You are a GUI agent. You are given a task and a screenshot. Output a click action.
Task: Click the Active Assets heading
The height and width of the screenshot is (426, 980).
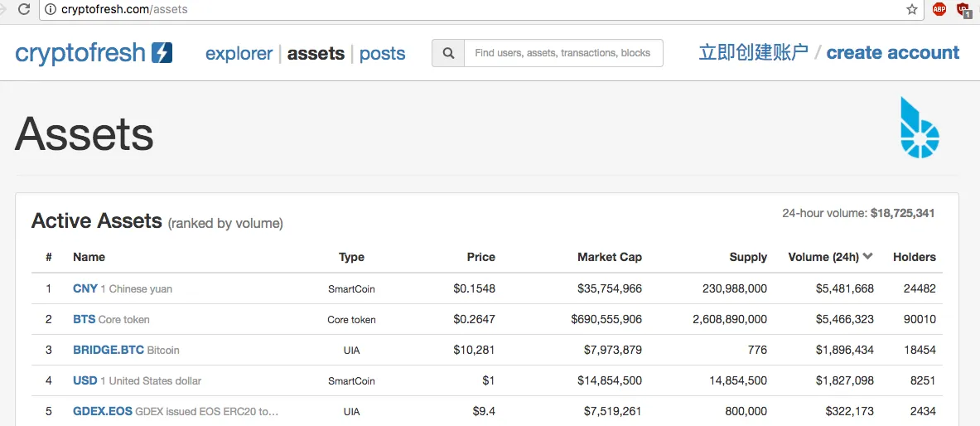point(96,220)
